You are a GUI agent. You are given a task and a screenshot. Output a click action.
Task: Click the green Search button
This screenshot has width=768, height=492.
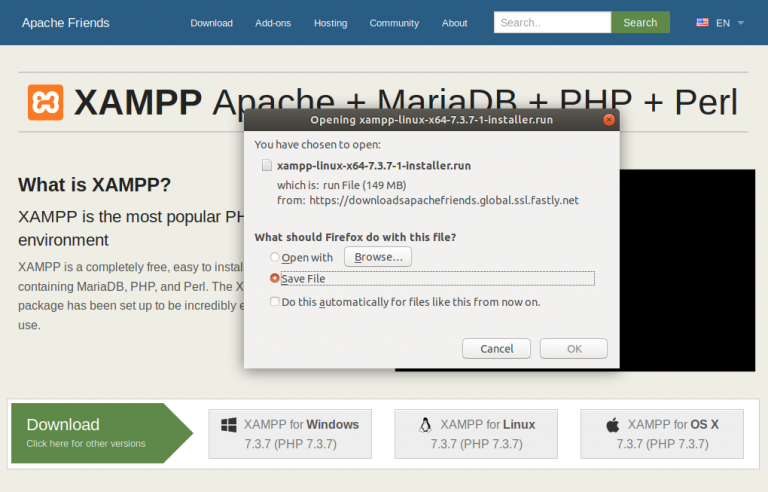tap(640, 23)
